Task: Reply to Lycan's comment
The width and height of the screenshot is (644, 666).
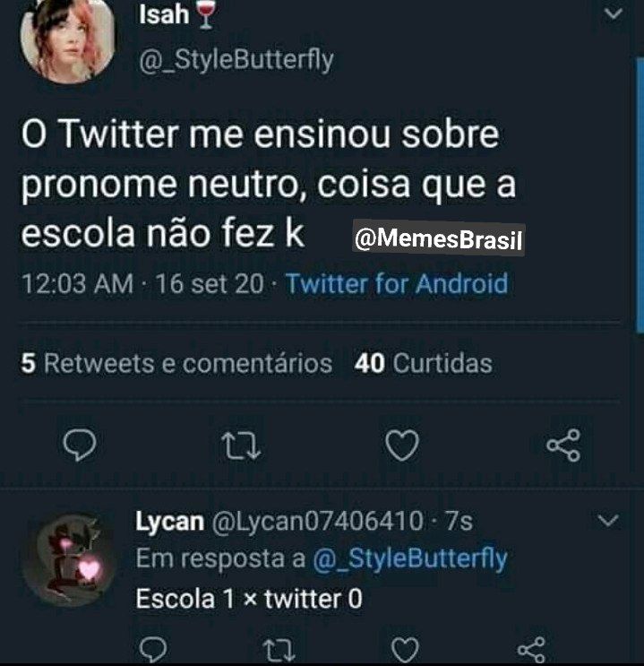Action: [153, 650]
